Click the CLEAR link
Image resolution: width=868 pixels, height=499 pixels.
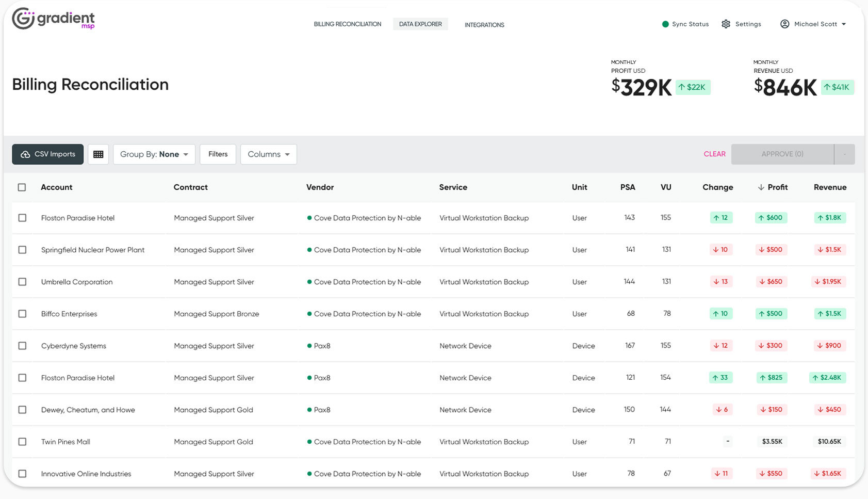click(x=714, y=154)
